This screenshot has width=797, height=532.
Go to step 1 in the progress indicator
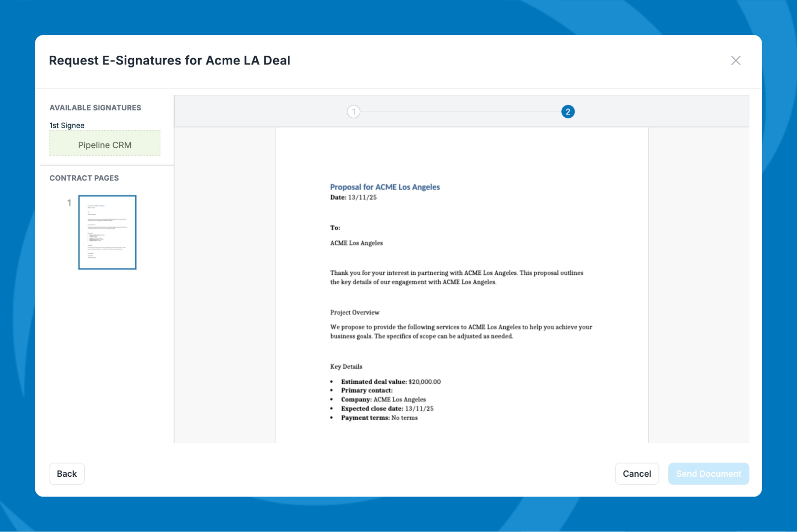tap(353, 112)
